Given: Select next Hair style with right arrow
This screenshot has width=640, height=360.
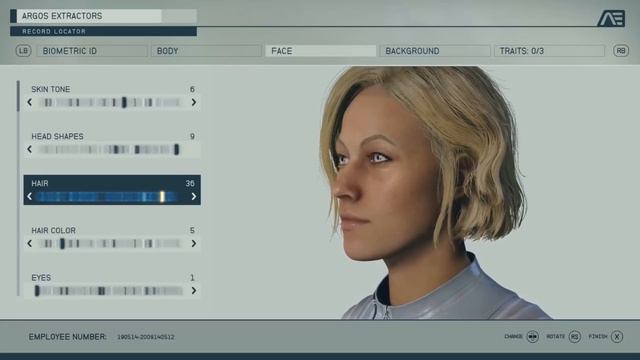Looking at the screenshot, I should [x=194, y=196].
